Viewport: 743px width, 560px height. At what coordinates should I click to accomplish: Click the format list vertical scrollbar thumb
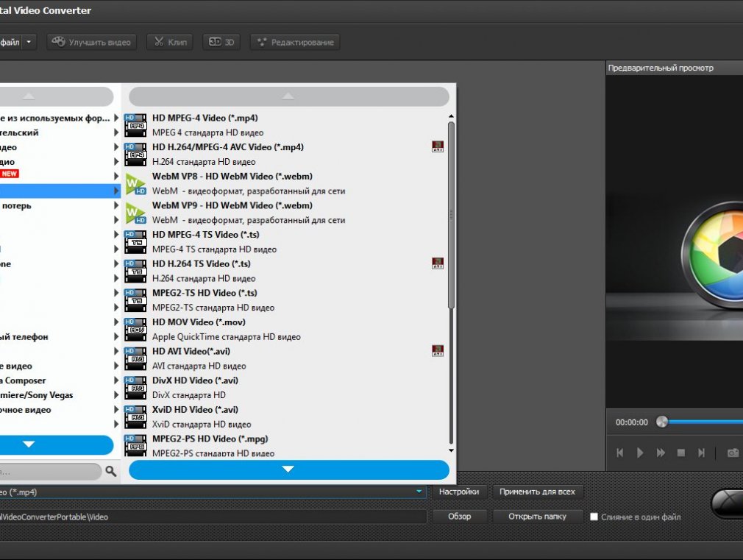tap(451, 216)
